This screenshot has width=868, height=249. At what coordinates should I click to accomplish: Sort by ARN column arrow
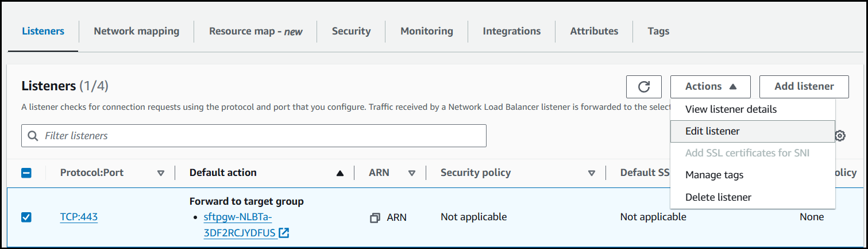[412, 173]
